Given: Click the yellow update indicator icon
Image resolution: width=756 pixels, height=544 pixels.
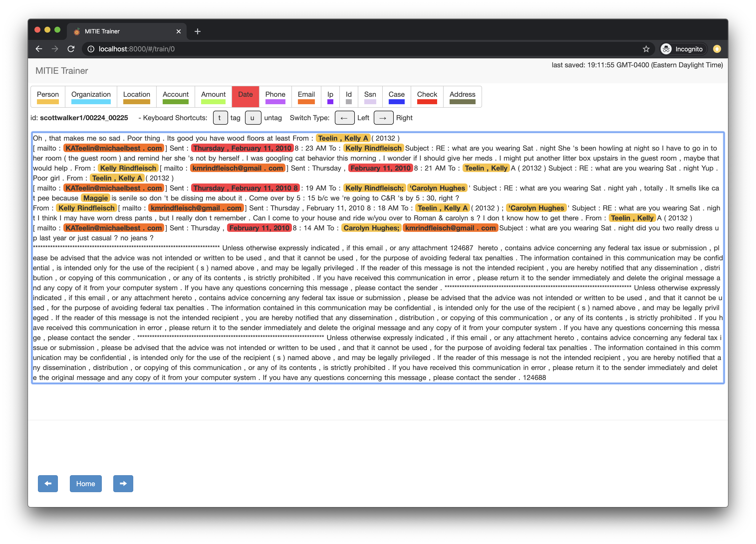Looking at the screenshot, I should [x=717, y=49].
